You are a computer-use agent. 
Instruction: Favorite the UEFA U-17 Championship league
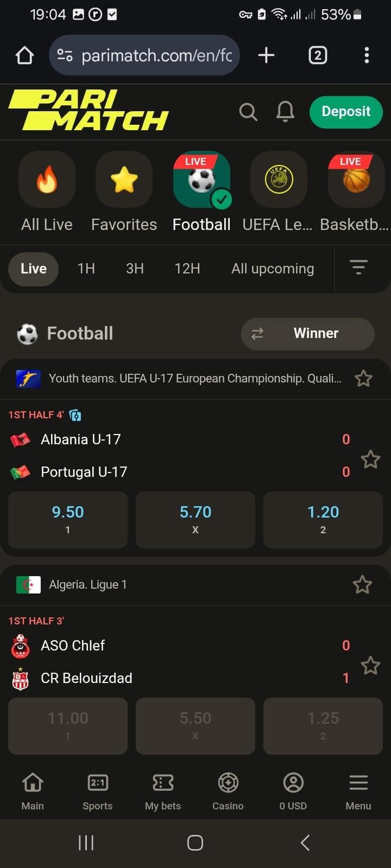[363, 378]
